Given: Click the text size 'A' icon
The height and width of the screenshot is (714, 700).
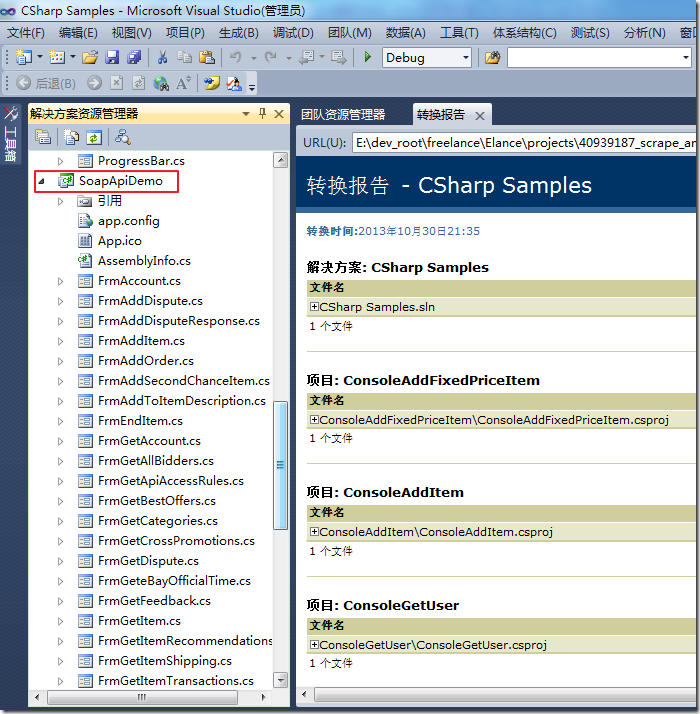Looking at the screenshot, I should [183, 83].
